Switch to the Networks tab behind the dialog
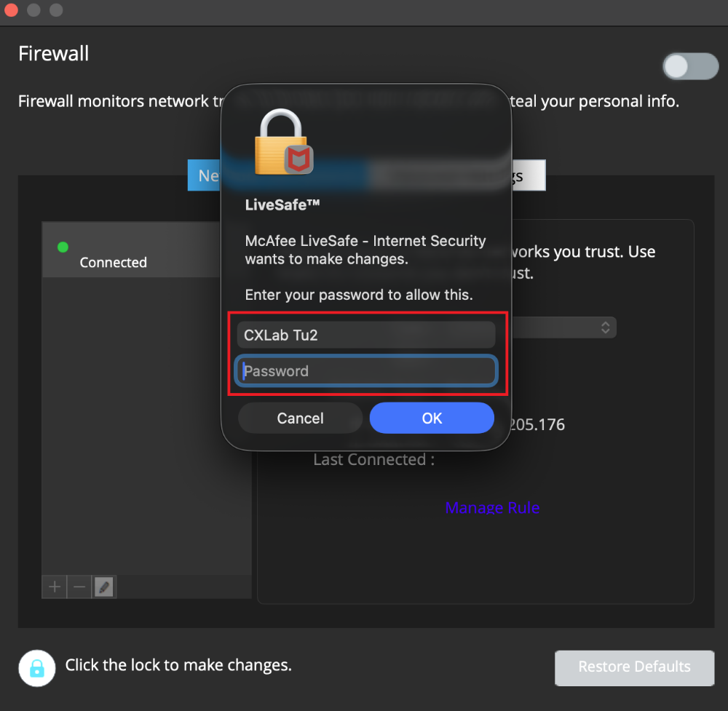 click(x=207, y=175)
